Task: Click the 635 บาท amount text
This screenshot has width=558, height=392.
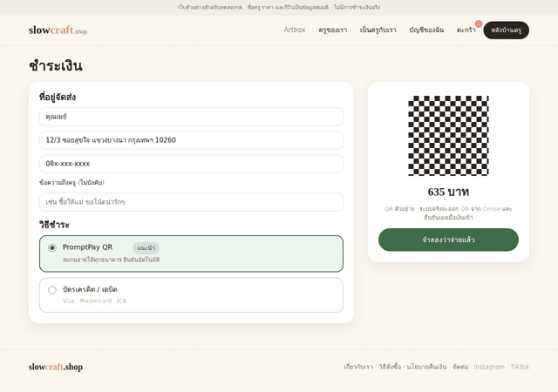Action: [x=448, y=193]
